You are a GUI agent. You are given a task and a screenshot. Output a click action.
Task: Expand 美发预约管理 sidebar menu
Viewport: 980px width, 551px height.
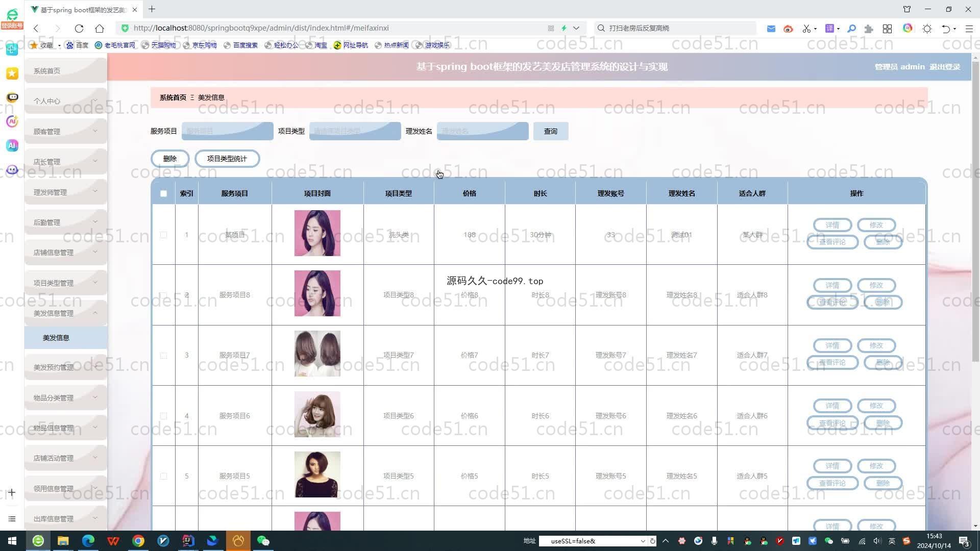(x=66, y=367)
